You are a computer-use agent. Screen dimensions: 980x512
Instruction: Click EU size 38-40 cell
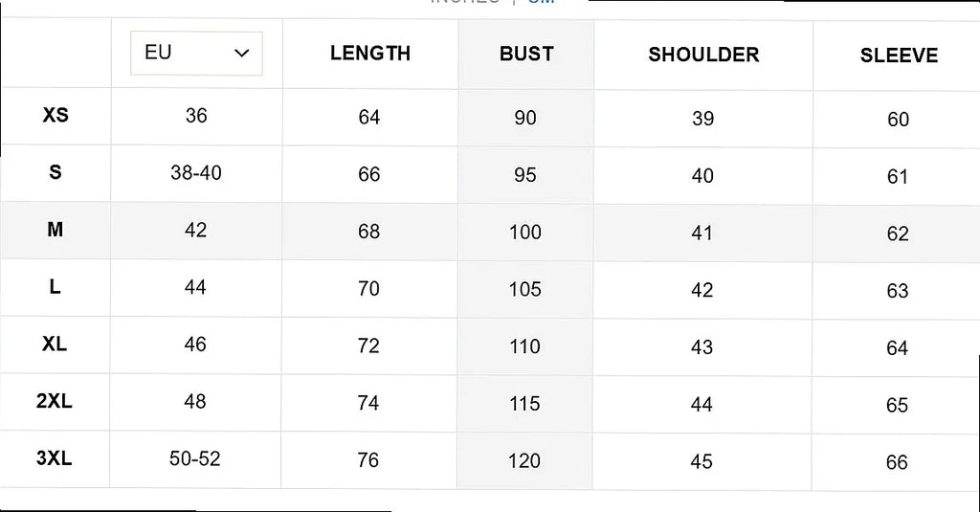click(x=196, y=173)
